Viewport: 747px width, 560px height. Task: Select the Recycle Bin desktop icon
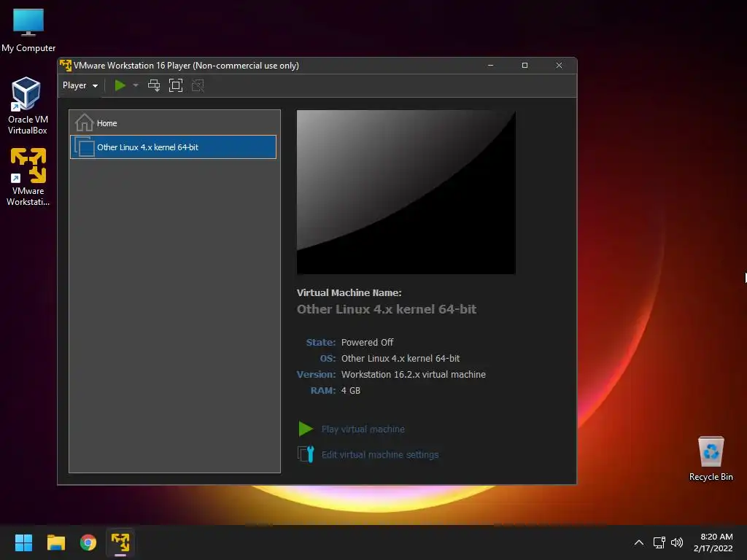(711, 459)
